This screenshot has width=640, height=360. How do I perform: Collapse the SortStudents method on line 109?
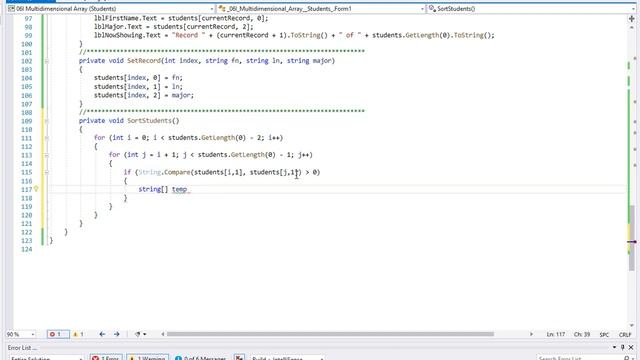tap(47, 121)
